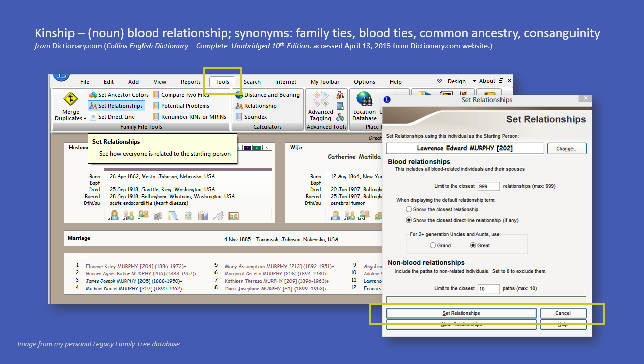
Task: Select Set Relationships in Family File Tools
Action: [116, 106]
